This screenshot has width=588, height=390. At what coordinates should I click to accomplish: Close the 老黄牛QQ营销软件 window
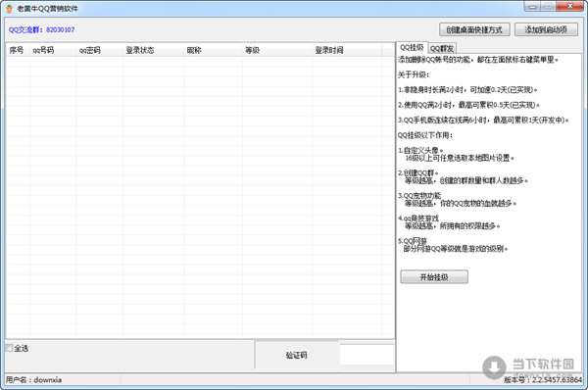tap(569, 7)
